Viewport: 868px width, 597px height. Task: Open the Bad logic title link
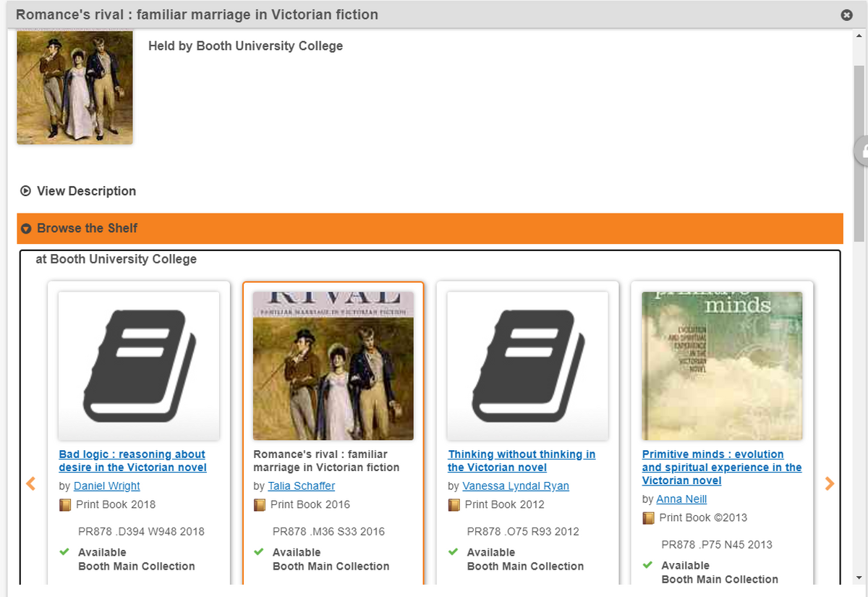132,461
